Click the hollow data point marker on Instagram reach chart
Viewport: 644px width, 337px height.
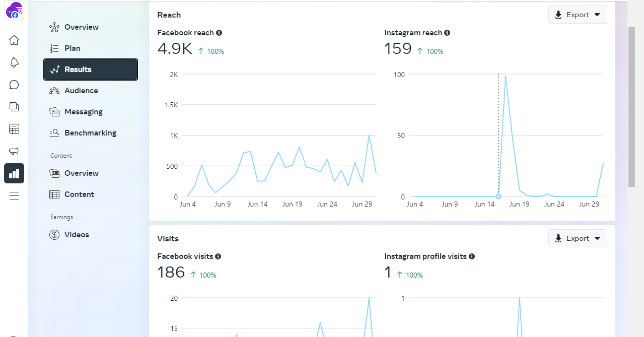[498, 196]
